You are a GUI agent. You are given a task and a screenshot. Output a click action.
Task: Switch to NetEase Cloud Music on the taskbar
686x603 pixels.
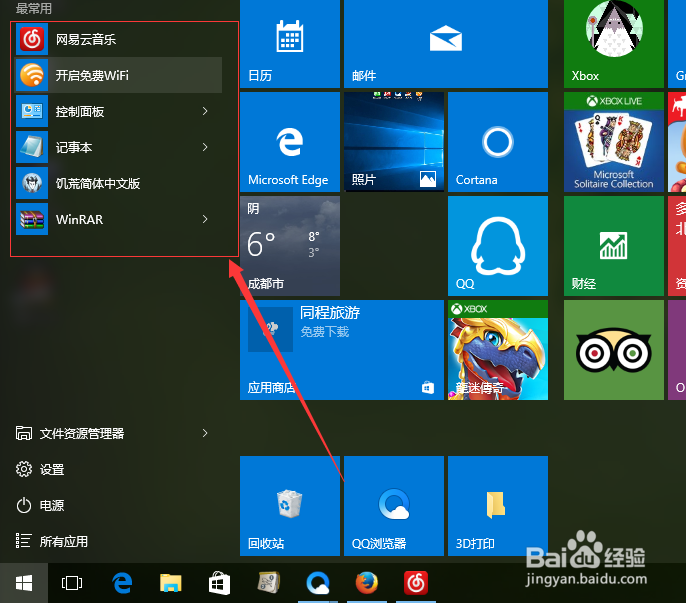point(416,583)
